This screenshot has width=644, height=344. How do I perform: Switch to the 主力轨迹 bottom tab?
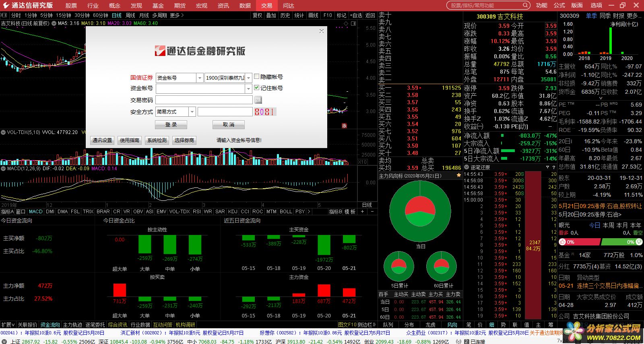pos(72,325)
